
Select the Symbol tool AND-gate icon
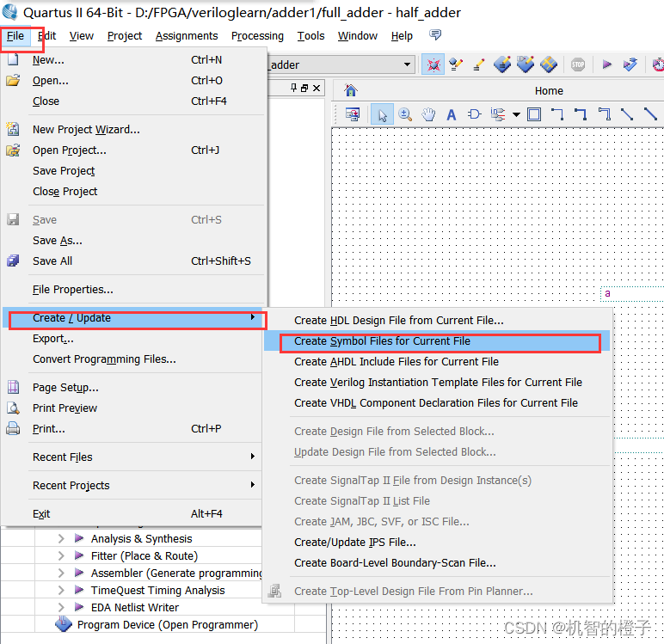click(474, 114)
